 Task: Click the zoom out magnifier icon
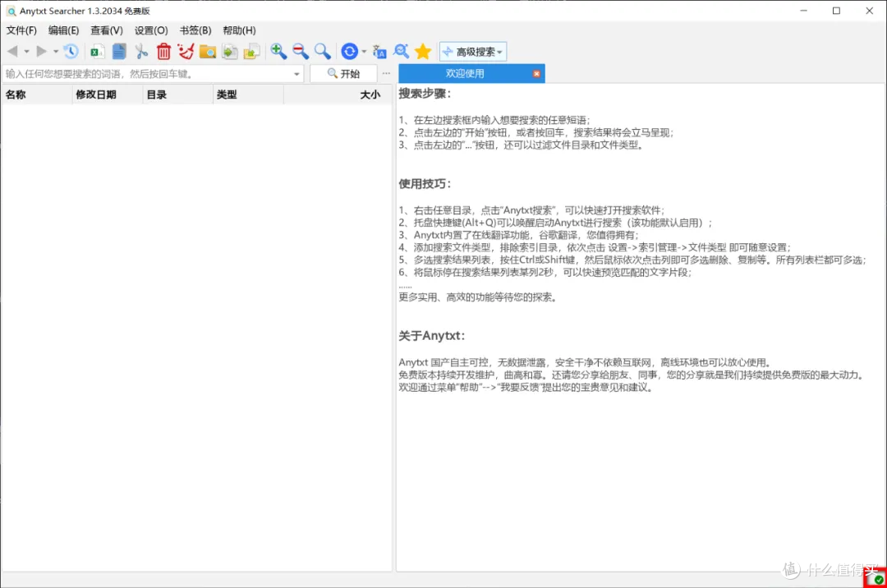[301, 52]
